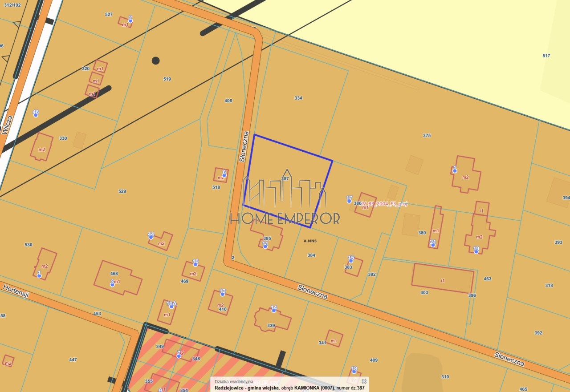This screenshot has width=570, height=392.
Task: Click the large i1 building on parcel 403
Action: click(x=443, y=278)
